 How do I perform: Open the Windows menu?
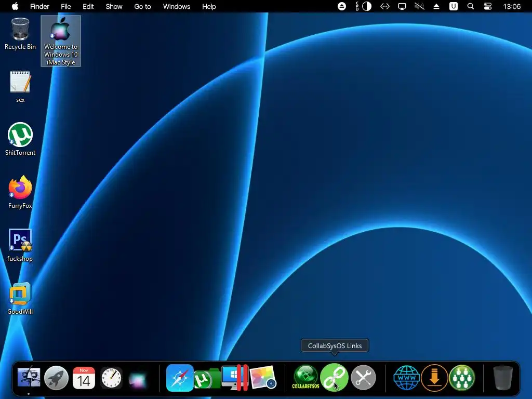click(x=177, y=6)
